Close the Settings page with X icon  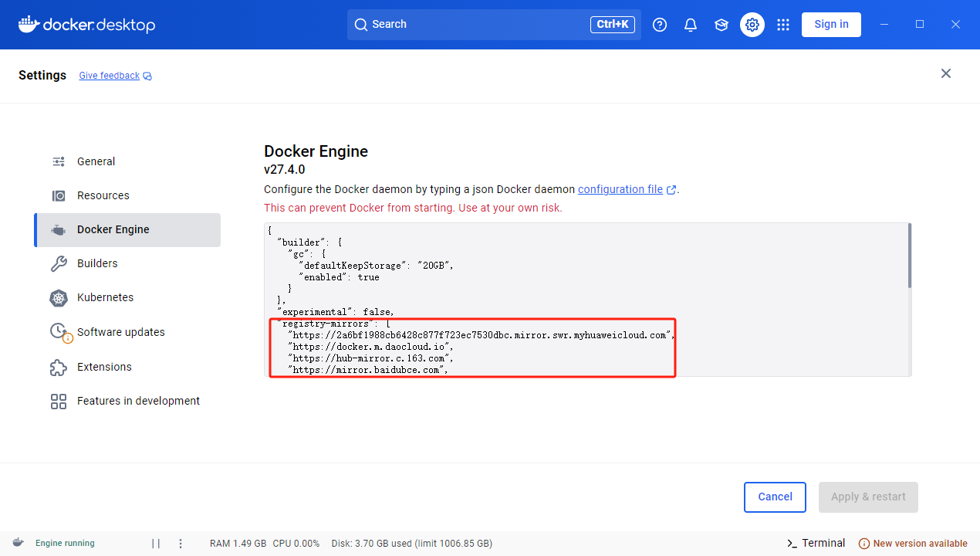coord(946,73)
